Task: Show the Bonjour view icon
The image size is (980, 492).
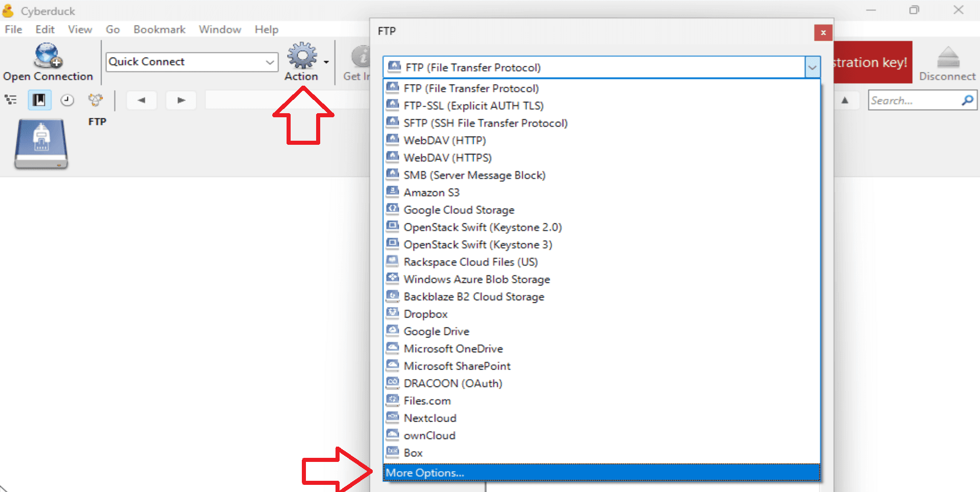Action: [x=95, y=100]
